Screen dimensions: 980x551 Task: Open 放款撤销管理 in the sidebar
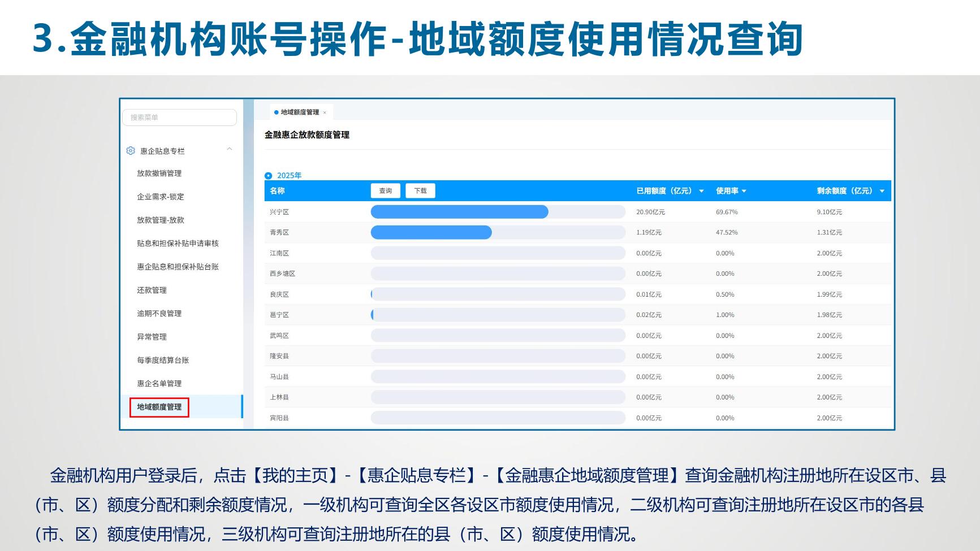(159, 173)
